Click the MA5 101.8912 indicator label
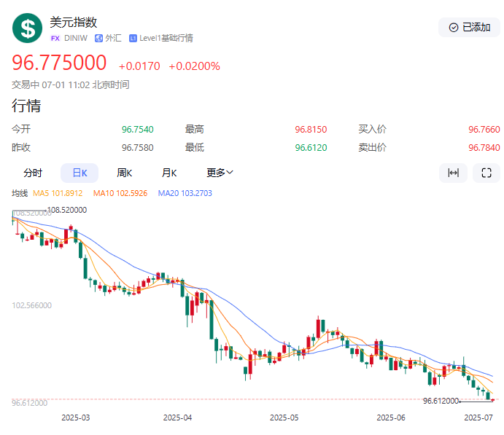The width and height of the screenshot is (504, 435). pyautogui.click(x=58, y=193)
